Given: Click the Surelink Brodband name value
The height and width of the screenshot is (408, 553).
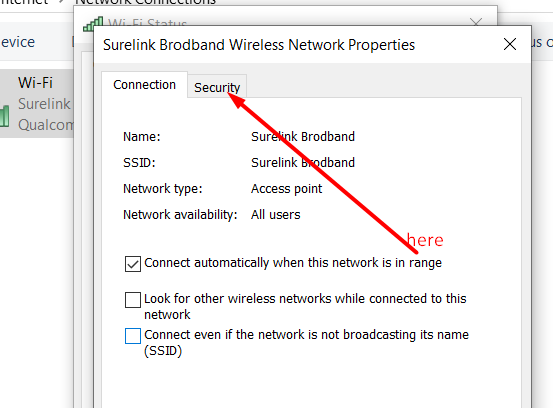Looking at the screenshot, I should (303, 136).
